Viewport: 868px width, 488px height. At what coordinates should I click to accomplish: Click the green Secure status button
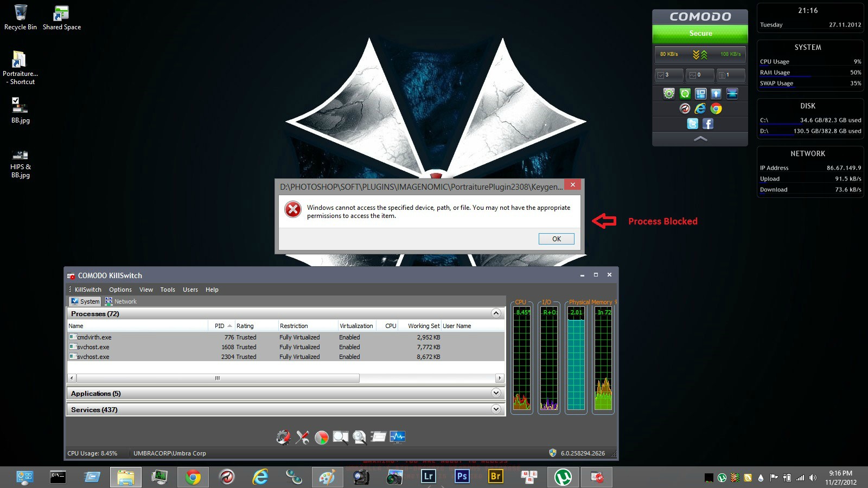(700, 33)
